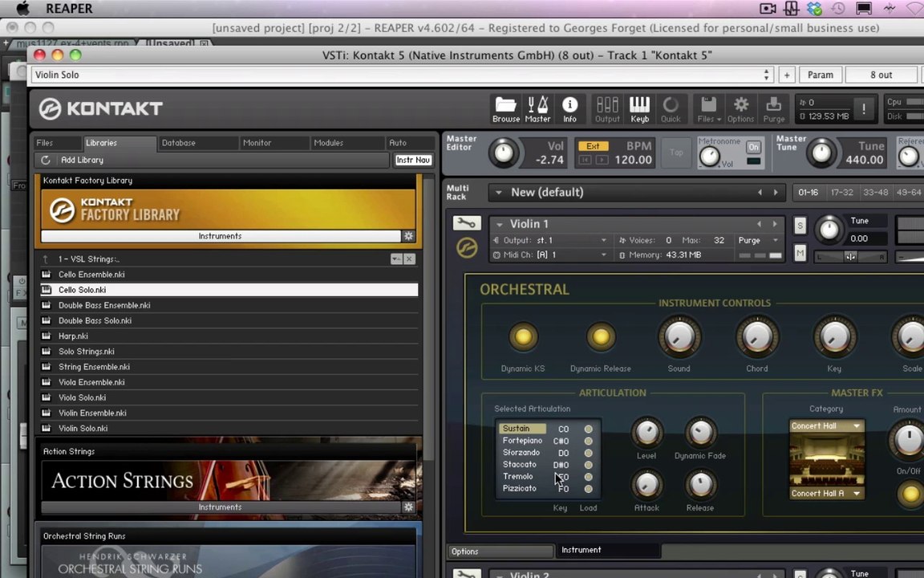This screenshot has height=578, width=924.
Task: Click the Violin 1 instrument logo icon
Action: [467, 248]
